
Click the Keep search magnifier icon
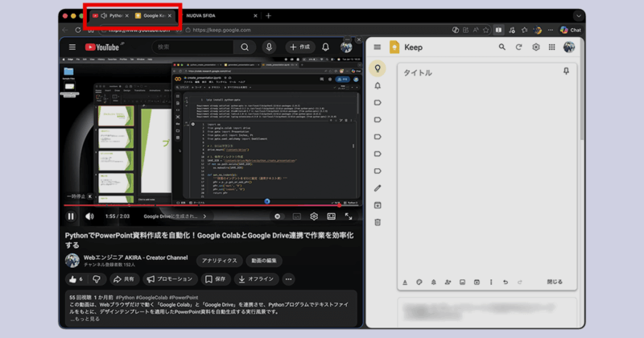[502, 47]
